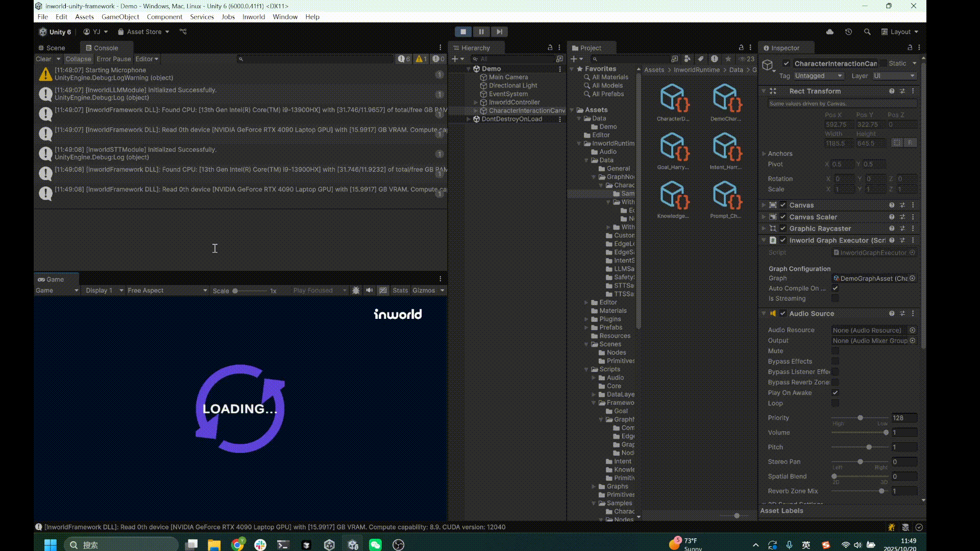The width and height of the screenshot is (980, 551).
Task: Open Unity Cloud from the cloud icon
Action: (830, 32)
